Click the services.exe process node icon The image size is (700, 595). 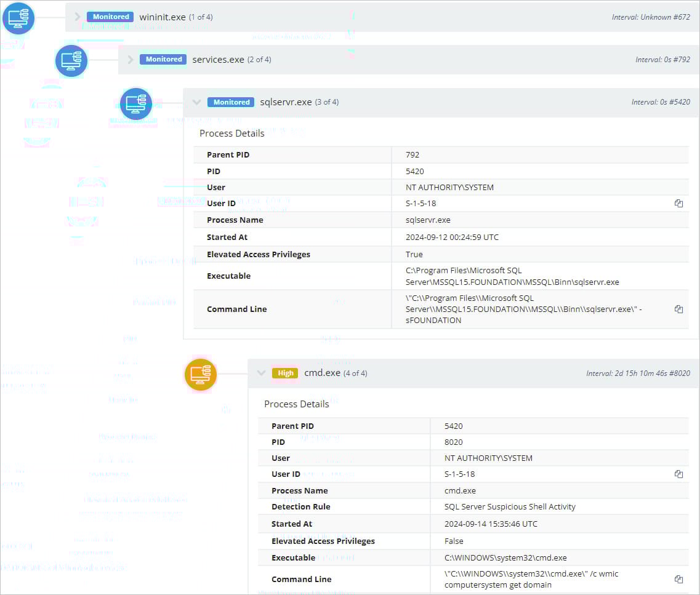(71, 61)
